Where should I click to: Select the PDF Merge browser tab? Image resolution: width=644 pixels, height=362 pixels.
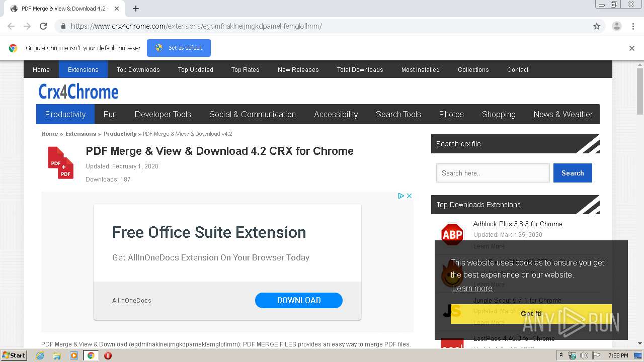(64, 9)
